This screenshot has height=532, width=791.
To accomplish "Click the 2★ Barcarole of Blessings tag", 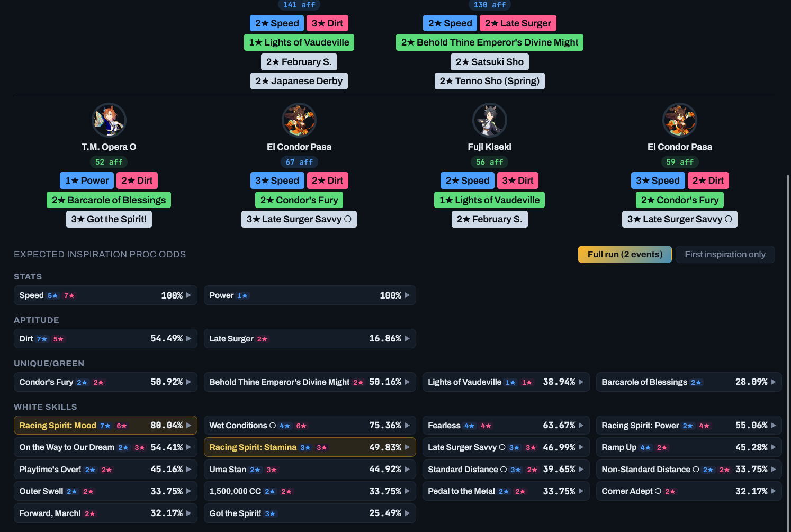I will point(109,200).
